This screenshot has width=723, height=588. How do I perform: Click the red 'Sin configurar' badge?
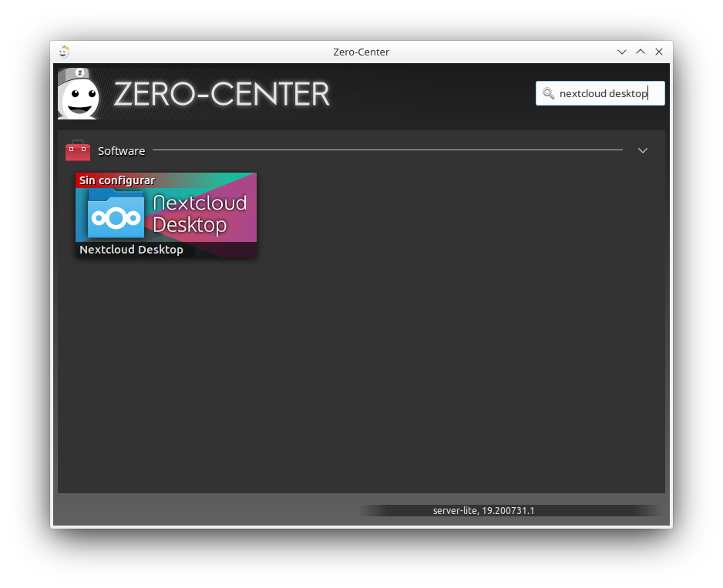(x=116, y=180)
